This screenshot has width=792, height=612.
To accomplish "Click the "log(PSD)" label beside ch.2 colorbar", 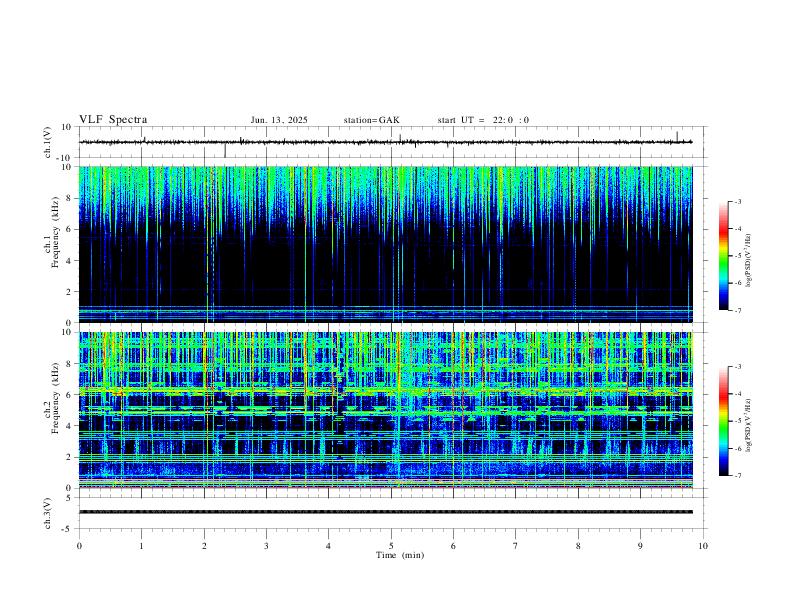I will click(749, 426).
